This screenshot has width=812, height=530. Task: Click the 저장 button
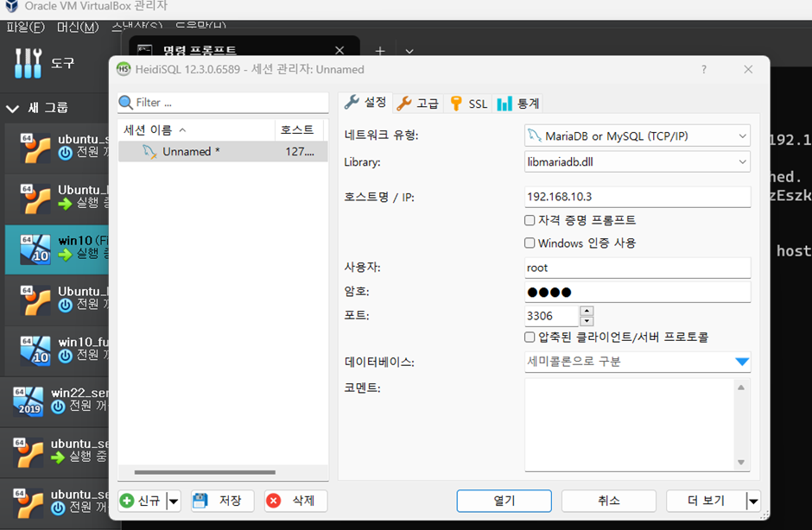click(223, 501)
